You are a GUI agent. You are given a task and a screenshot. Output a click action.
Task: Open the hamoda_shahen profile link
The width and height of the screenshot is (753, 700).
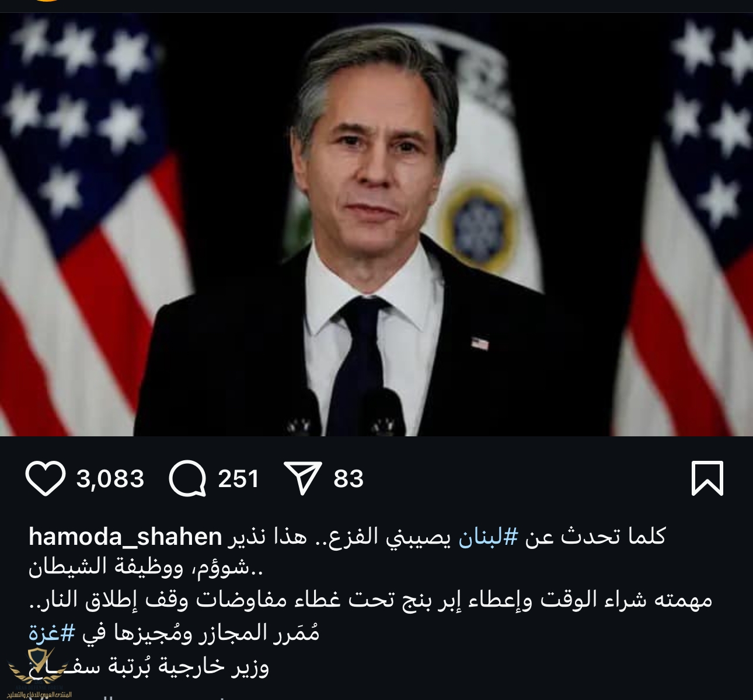(x=125, y=537)
